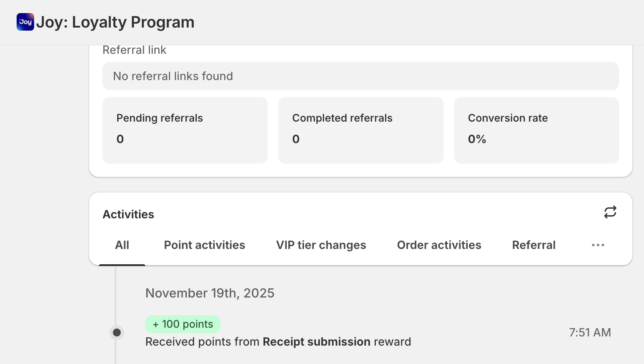This screenshot has width=644, height=364.
Task: Click the Joy loyalty program app icon
Action: (x=25, y=22)
